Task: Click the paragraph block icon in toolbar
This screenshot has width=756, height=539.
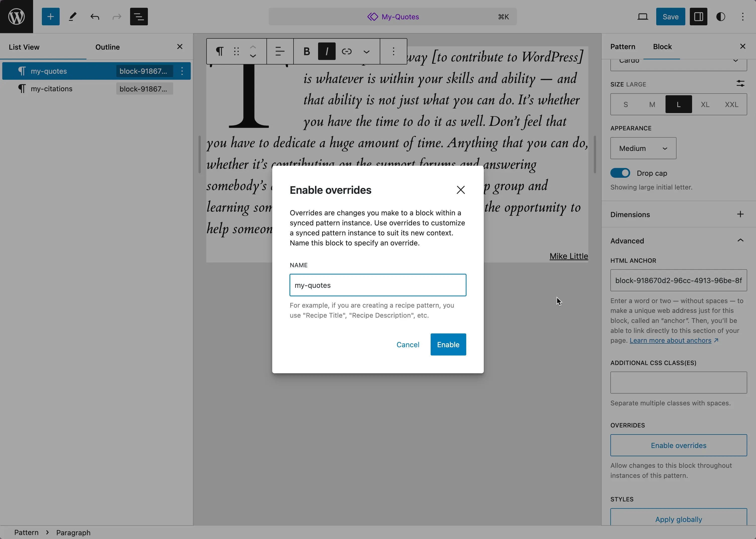Action: [221, 51]
